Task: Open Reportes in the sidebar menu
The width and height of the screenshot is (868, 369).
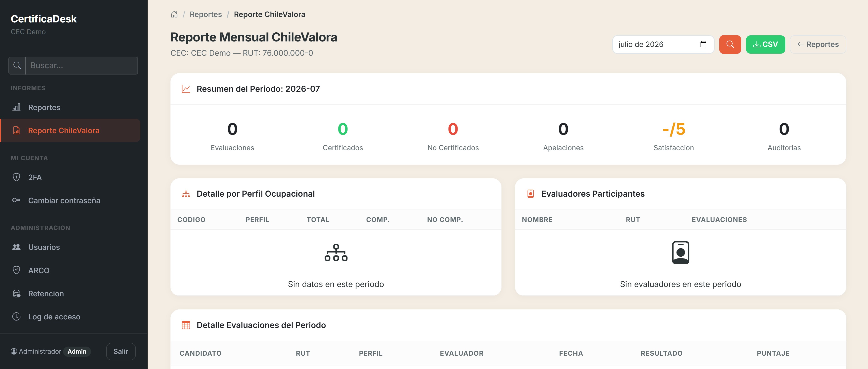Action: tap(70, 107)
